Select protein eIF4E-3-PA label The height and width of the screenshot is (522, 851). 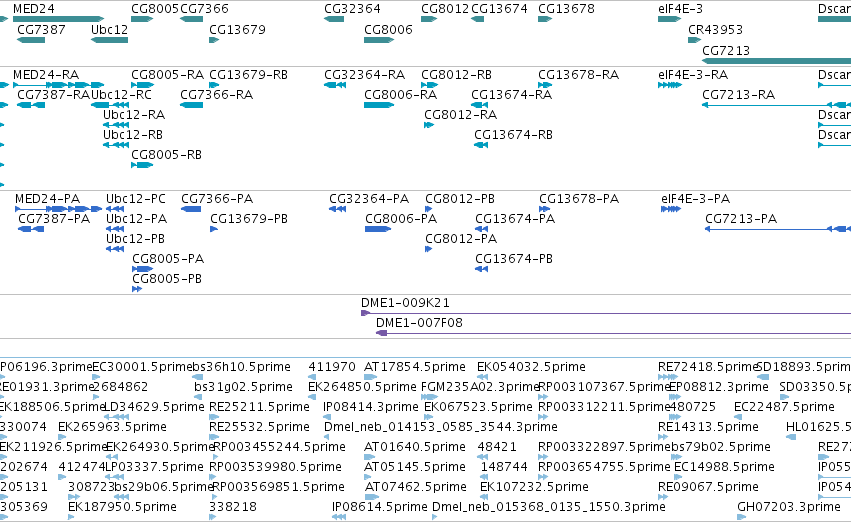[x=696, y=199]
